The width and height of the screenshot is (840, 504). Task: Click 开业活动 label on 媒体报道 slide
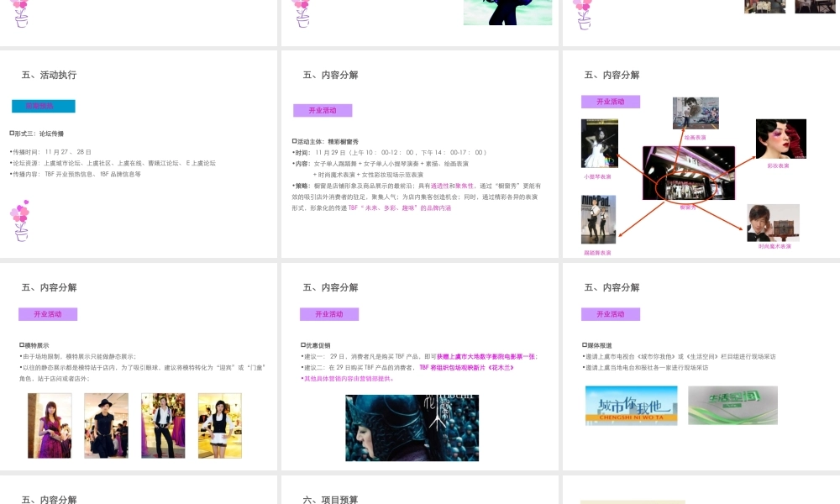[611, 314]
